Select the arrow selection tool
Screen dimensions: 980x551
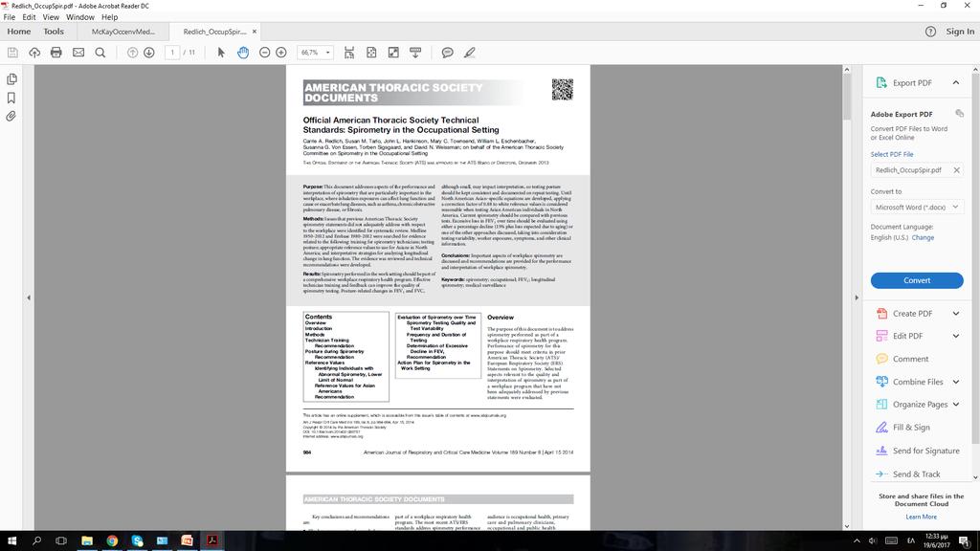(x=221, y=53)
